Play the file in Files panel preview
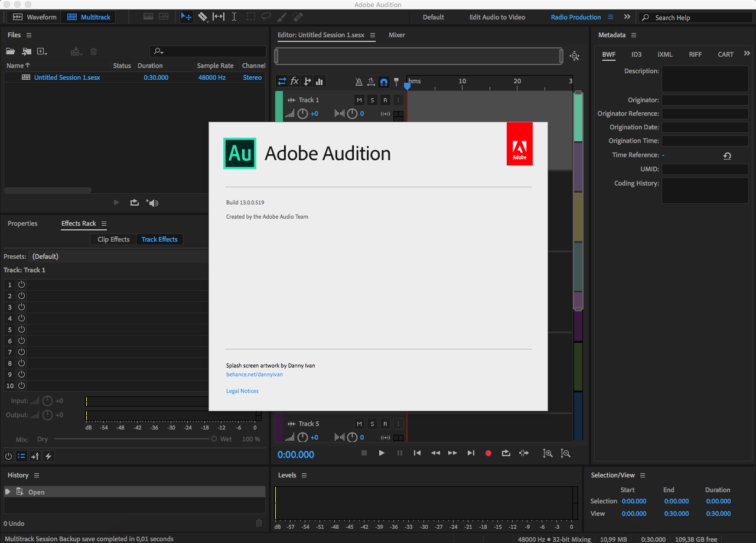This screenshot has width=756, height=543. click(x=116, y=203)
